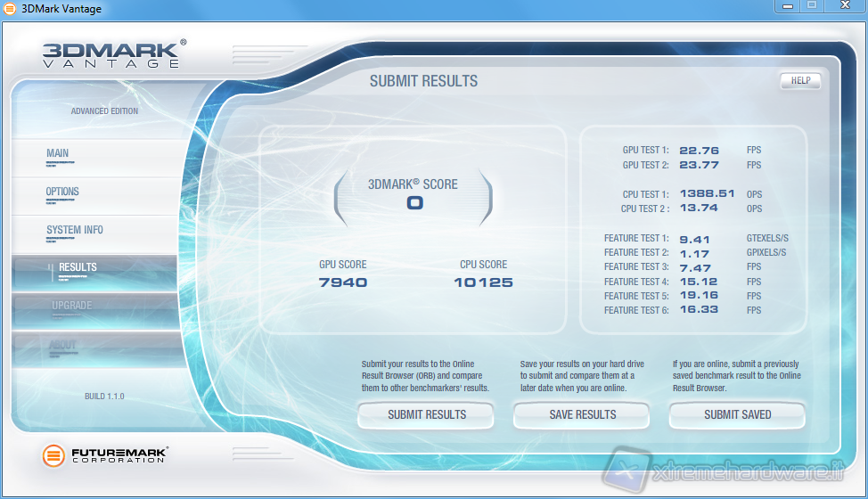Open the OPTIONS section

pyautogui.click(x=62, y=192)
